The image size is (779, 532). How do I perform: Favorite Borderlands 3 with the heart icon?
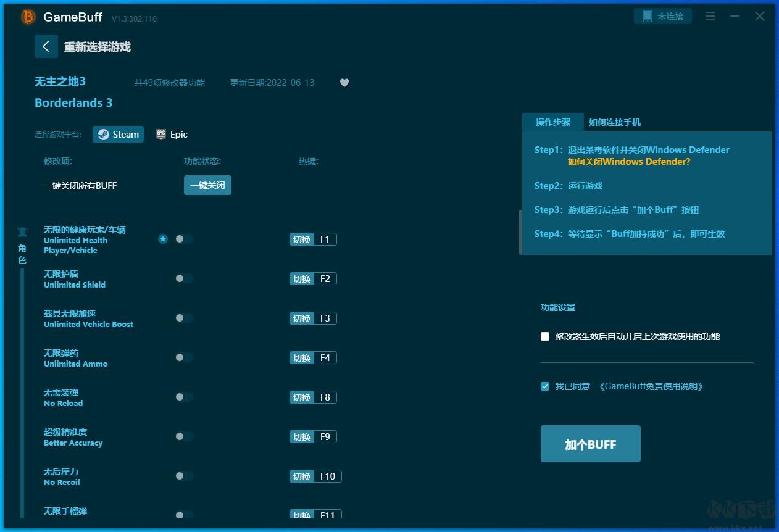344,82
